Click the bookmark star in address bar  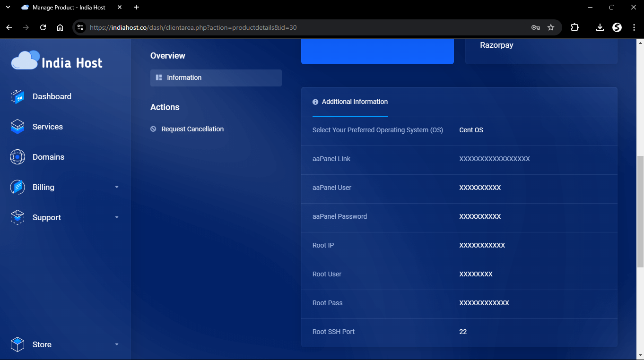(551, 27)
